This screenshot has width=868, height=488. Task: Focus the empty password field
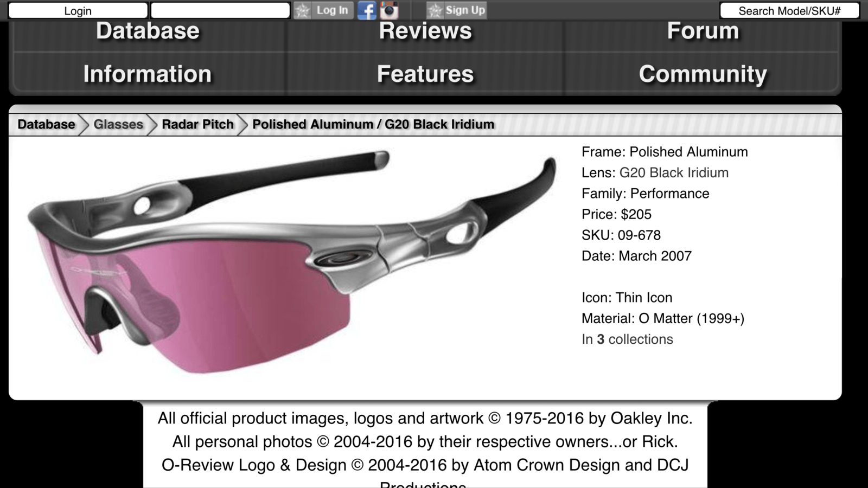(x=220, y=11)
